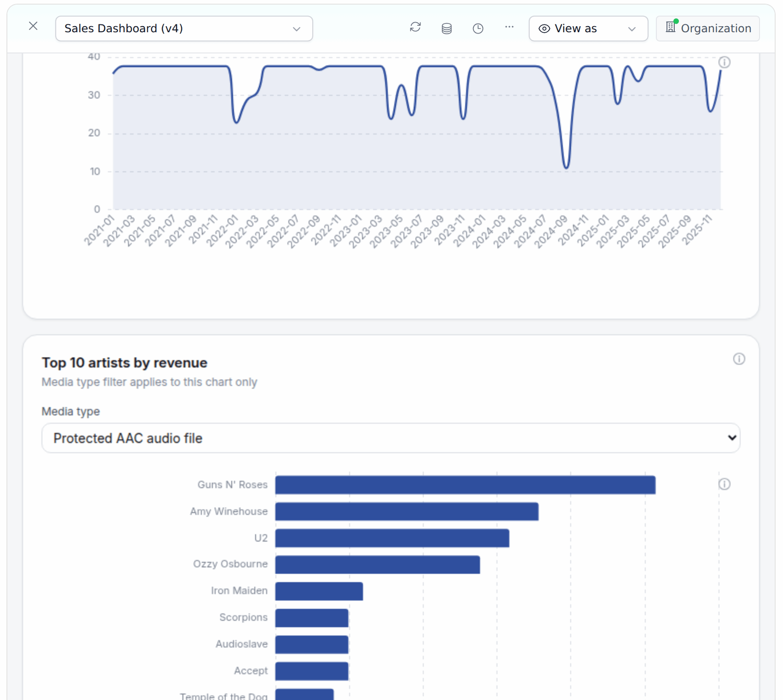
Task: Open the database icon in toolbar
Action: [x=447, y=29]
